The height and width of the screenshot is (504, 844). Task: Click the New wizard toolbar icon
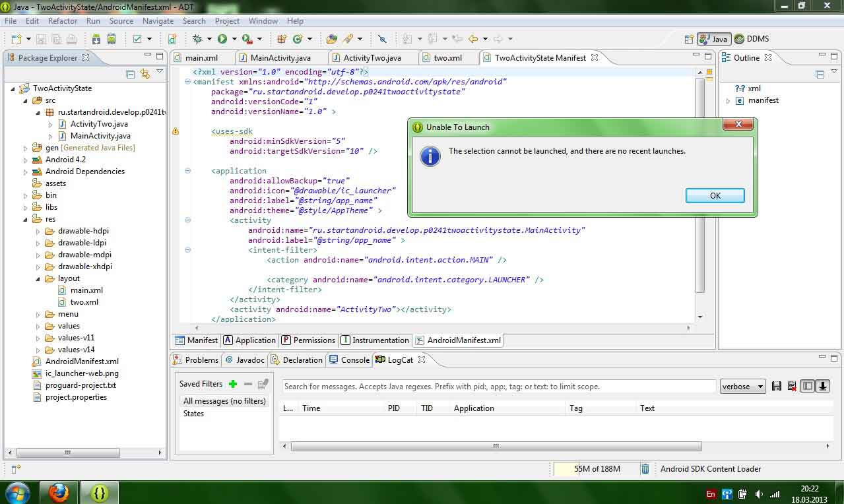[x=16, y=39]
